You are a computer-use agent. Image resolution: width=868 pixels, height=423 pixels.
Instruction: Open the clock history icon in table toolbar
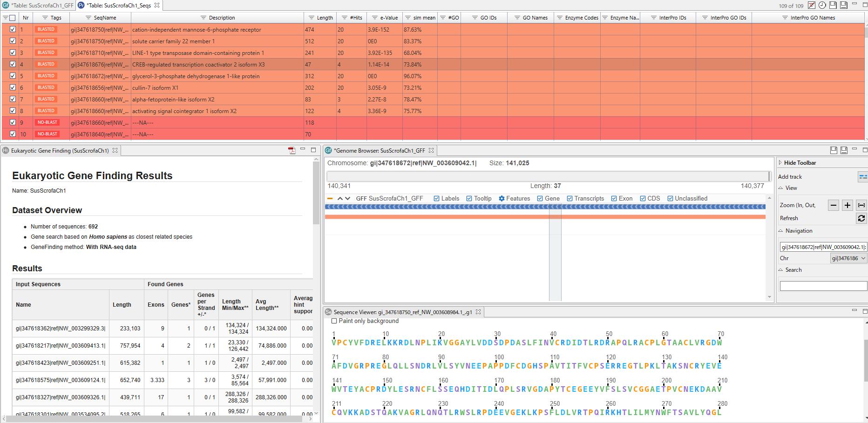click(x=822, y=6)
